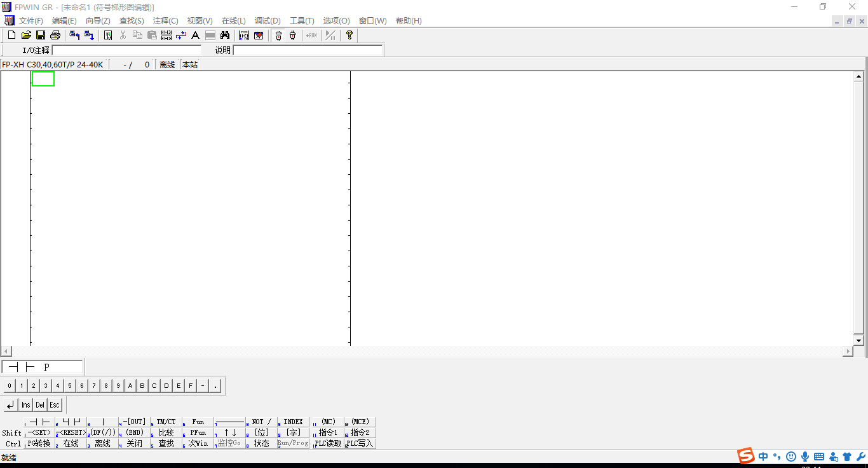The height and width of the screenshot is (468, 868).
Task: Click the Esc key button
Action: pyautogui.click(x=55, y=405)
